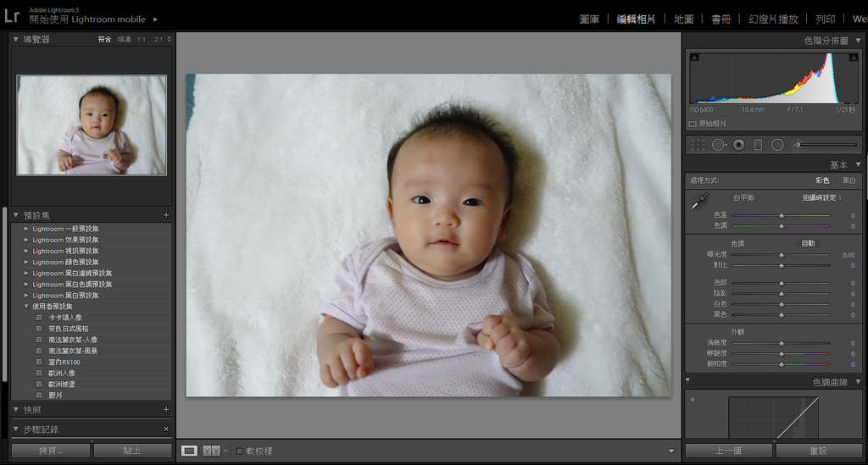Viewport: 868px width, 465px height.
Task: Select the Spot Removal tool
Action: click(x=719, y=145)
